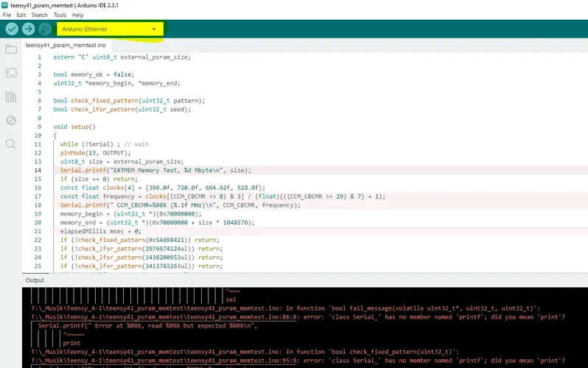Click the Verify sketch checkmark button
Screen dimensions: 588x368
(12, 29)
